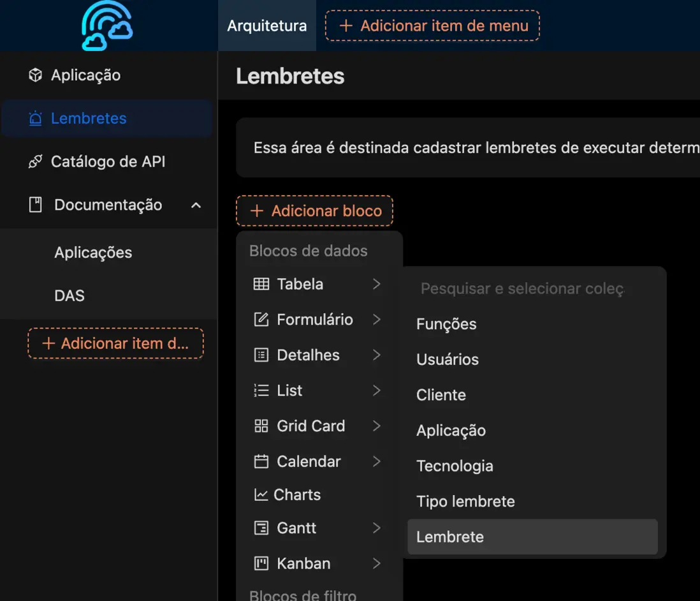Image resolution: width=700 pixels, height=601 pixels.
Task: Expand the Gantt submenu arrow
Action: pos(377,528)
